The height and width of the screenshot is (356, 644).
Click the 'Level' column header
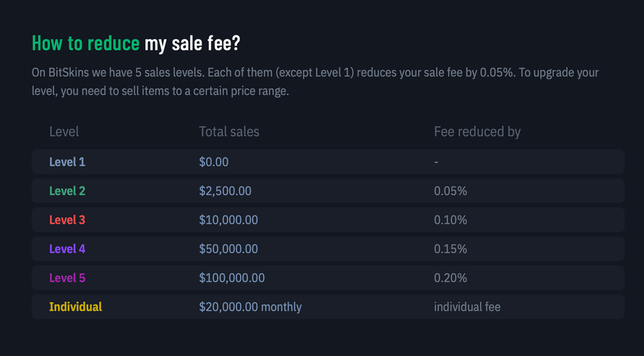coord(64,132)
